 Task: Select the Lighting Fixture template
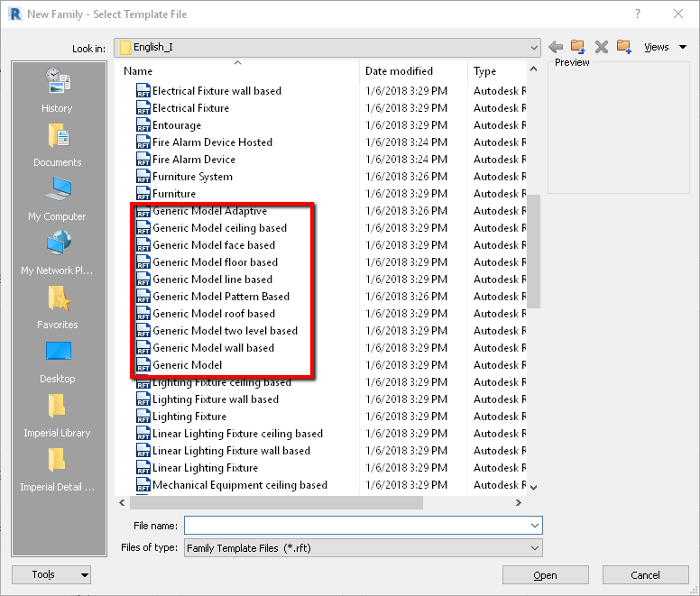coord(189,417)
